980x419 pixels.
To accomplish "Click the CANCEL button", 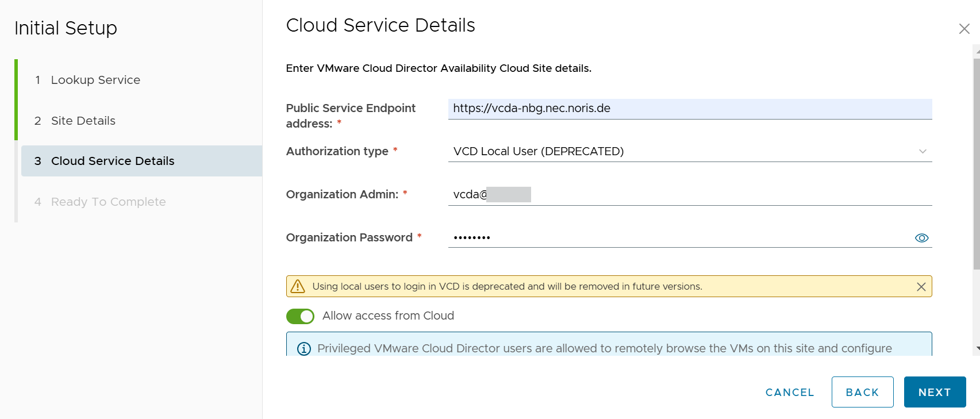I will [790, 392].
